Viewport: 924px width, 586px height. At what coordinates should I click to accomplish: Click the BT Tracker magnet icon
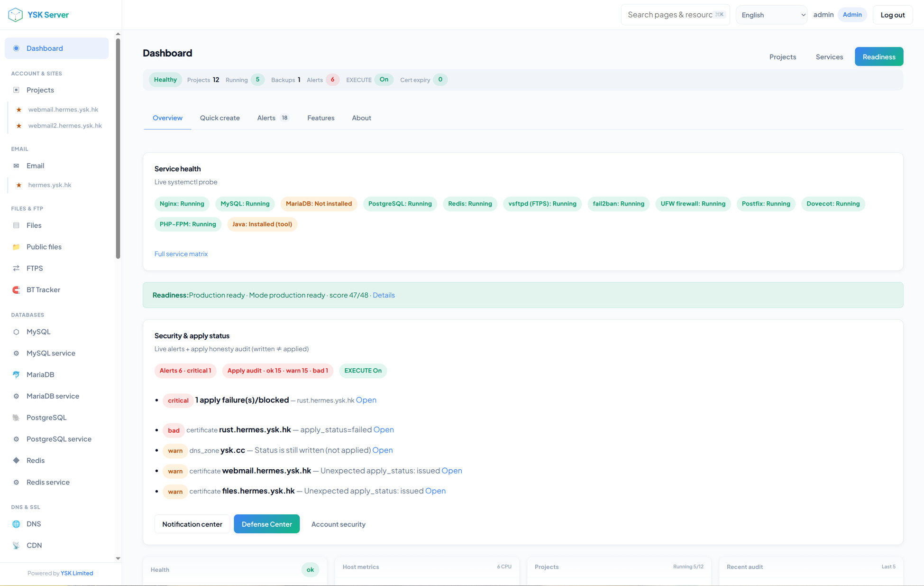pyautogui.click(x=16, y=290)
